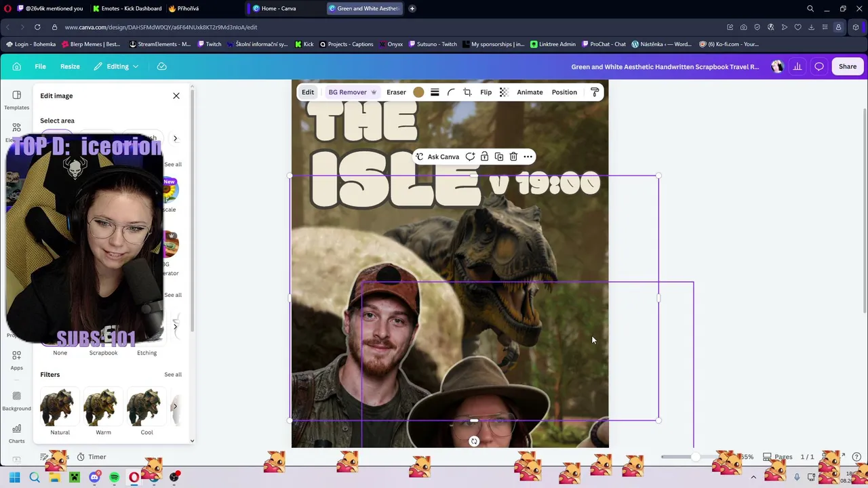Click the BG Remover button
The width and height of the screenshot is (868, 488).
click(x=352, y=92)
